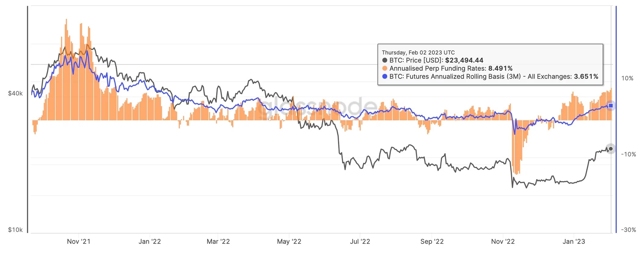Select the Nov '21 x-axis label
The height and width of the screenshot is (254, 644).
(79, 242)
